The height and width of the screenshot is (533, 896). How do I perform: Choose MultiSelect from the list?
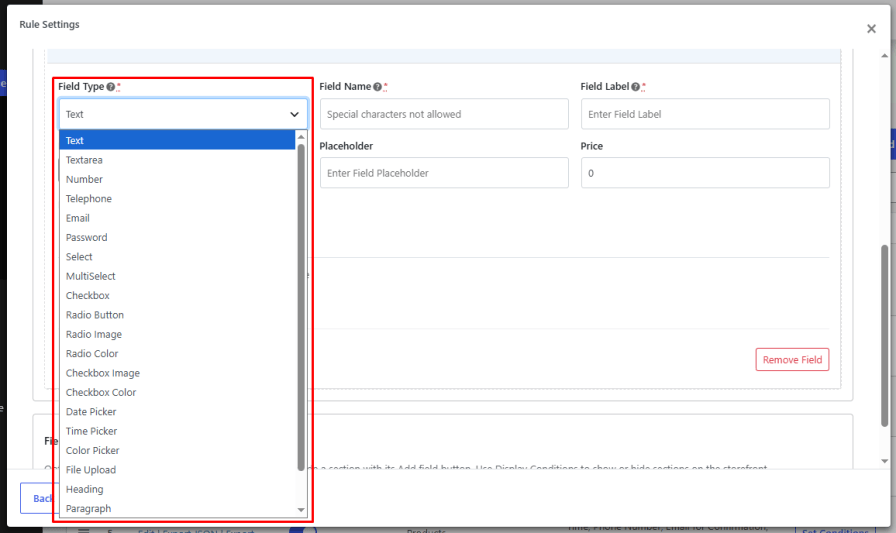177,276
